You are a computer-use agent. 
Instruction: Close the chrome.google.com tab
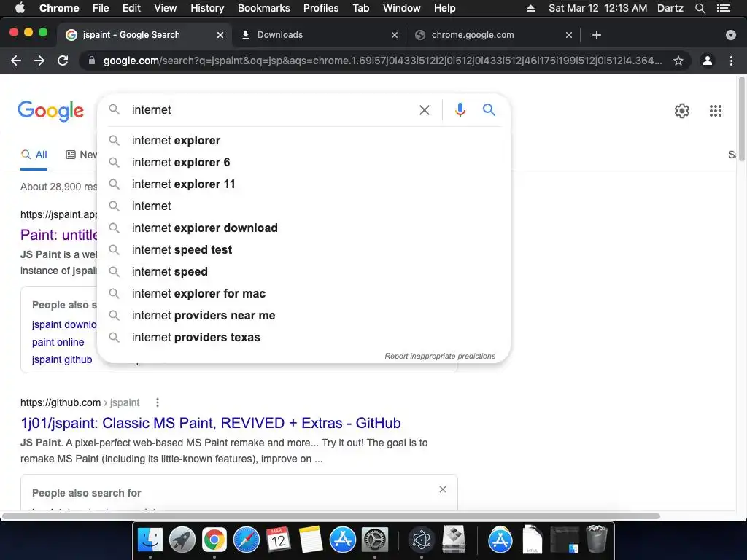[x=569, y=35]
